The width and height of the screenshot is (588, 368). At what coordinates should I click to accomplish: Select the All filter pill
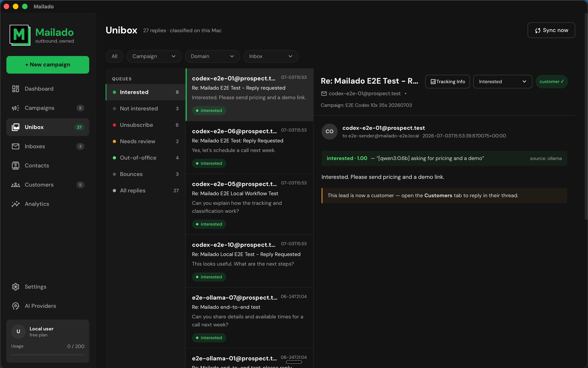pyautogui.click(x=114, y=56)
